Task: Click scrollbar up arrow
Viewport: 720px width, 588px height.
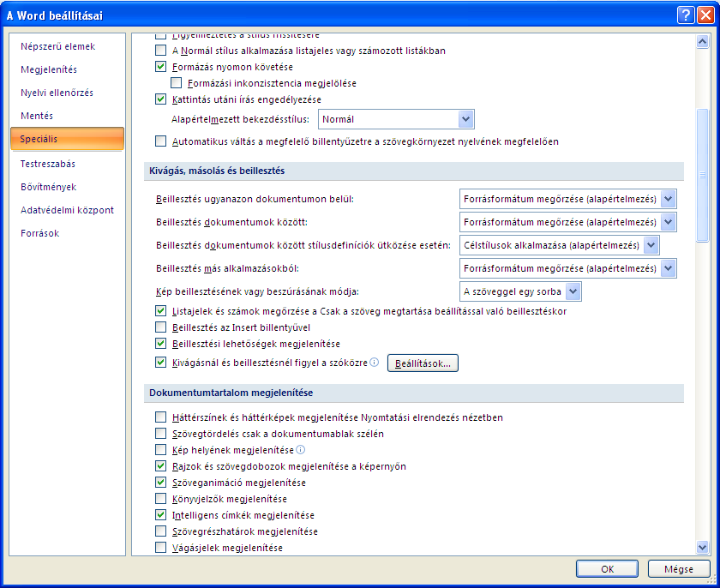Action: click(702, 42)
